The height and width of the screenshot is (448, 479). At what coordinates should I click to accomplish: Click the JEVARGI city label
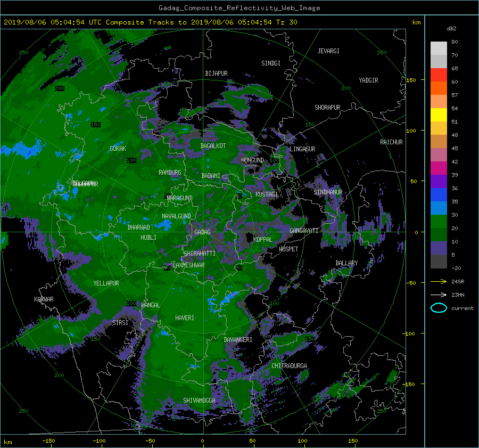click(329, 51)
